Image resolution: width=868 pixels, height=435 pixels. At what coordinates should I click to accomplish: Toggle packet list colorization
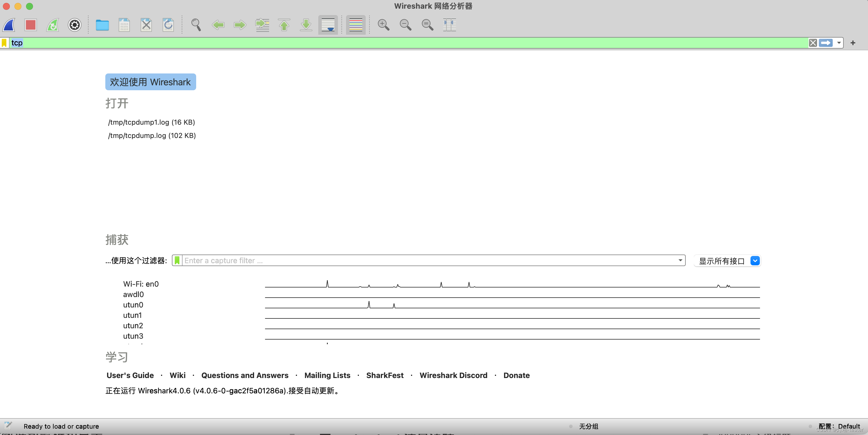(x=356, y=25)
